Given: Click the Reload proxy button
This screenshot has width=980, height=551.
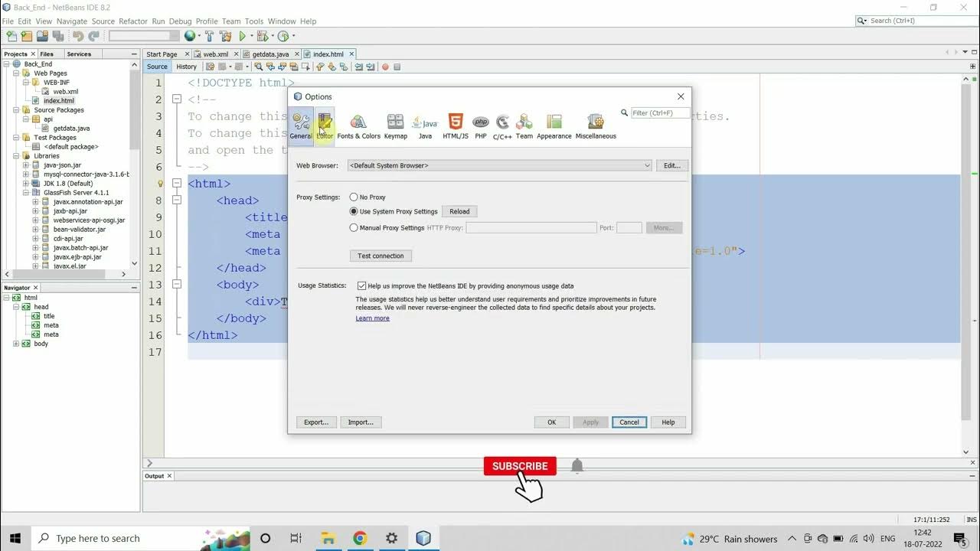Looking at the screenshot, I should click(x=459, y=211).
